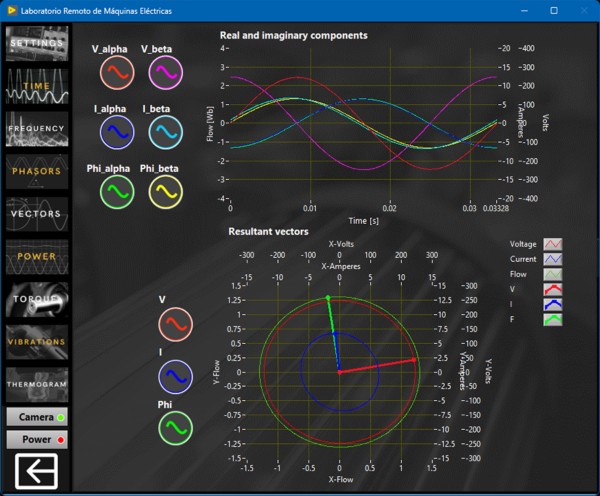The width and height of the screenshot is (600, 496).
Task: Click the Voltage legend color swatch
Action: [x=553, y=243]
